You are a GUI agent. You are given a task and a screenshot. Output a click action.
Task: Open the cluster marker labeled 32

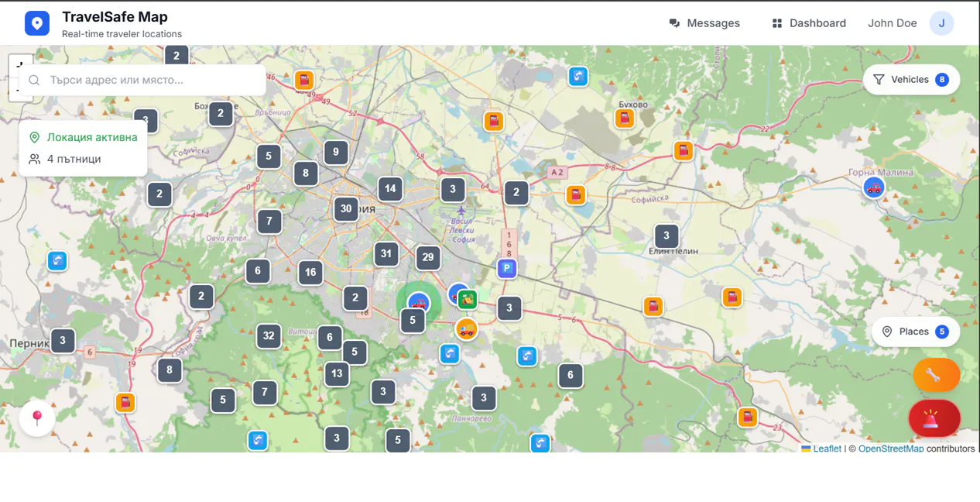269,335
